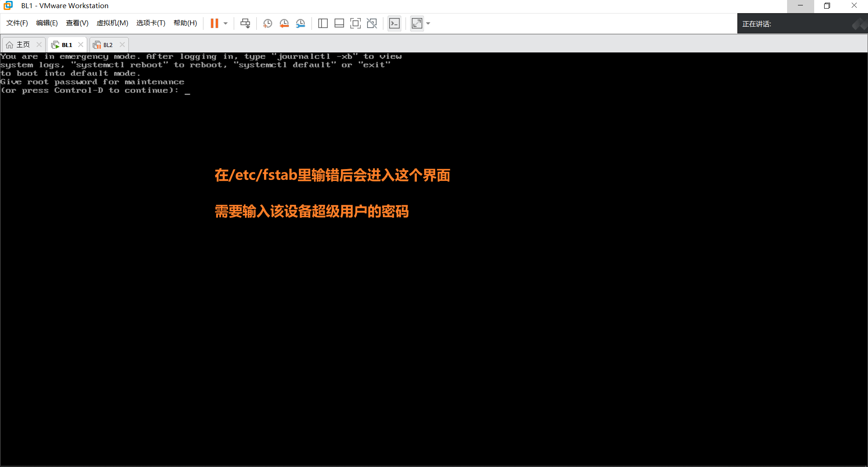
Task: Take a snapshot of this virtual machine
Action: pos(267,23)
